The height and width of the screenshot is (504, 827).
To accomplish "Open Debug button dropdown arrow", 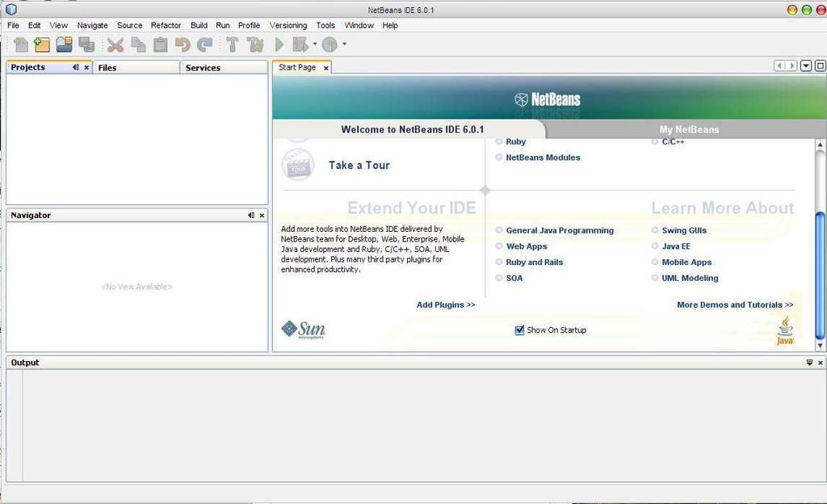I will pos(315,44).
